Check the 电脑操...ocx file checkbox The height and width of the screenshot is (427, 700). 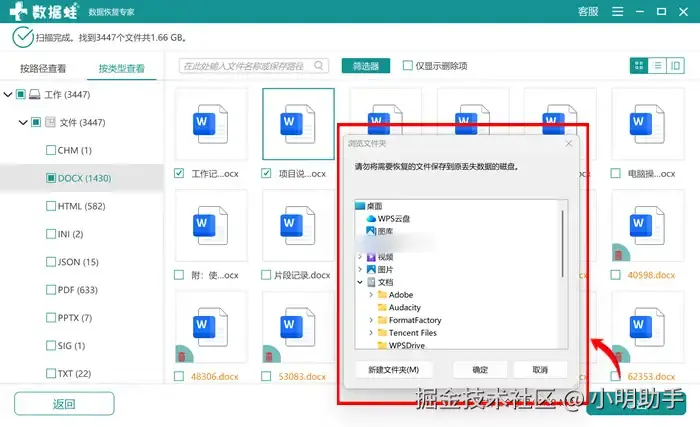point(616,173)
